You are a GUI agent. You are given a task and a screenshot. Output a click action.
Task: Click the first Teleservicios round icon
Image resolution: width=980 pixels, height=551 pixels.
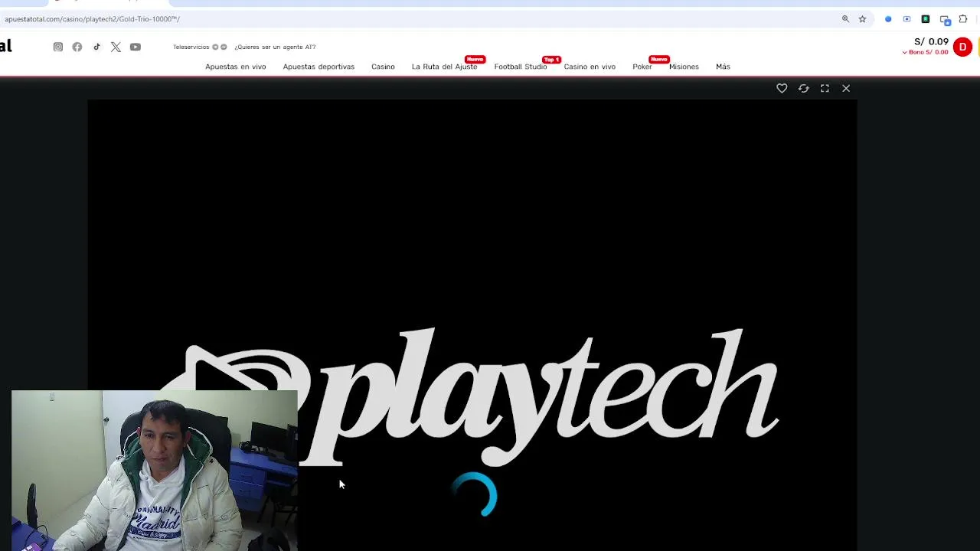coord(215,47)
